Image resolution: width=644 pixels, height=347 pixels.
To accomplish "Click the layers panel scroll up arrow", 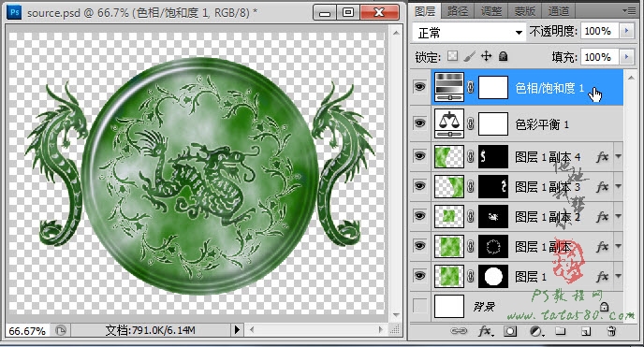I will [631, 77].
